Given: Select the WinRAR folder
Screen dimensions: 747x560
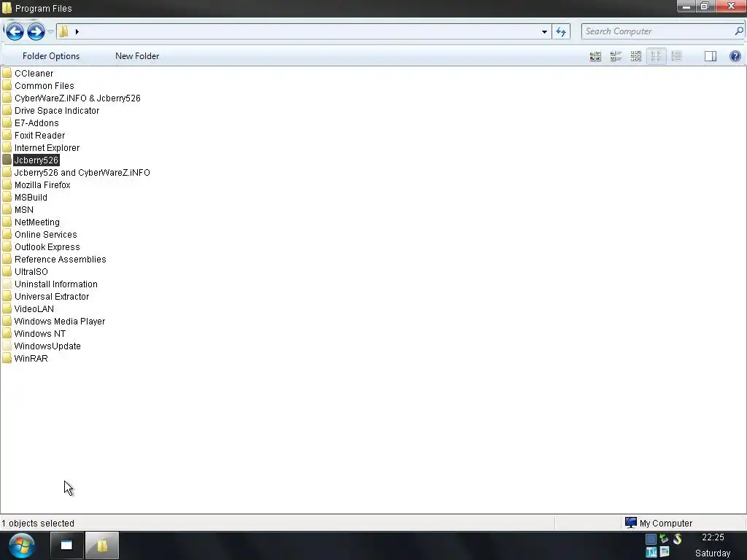Looking at the screenshot, I should click(x=31, y=358).
